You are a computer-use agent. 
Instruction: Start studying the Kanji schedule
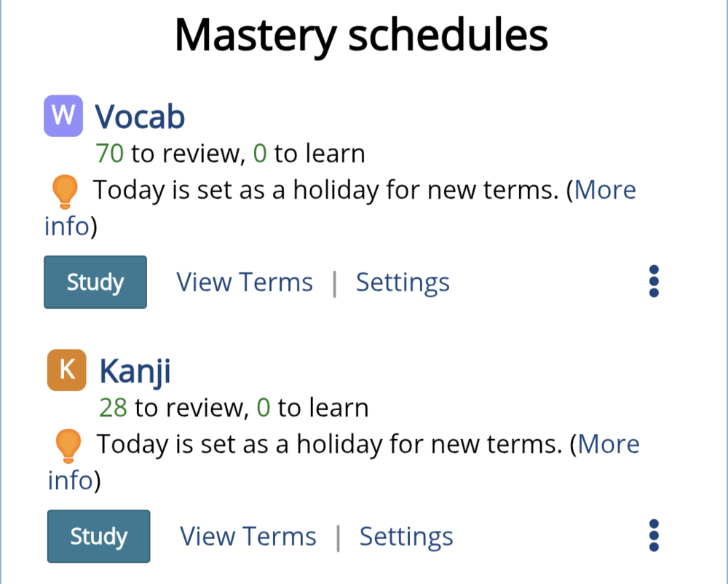[98, 536]
